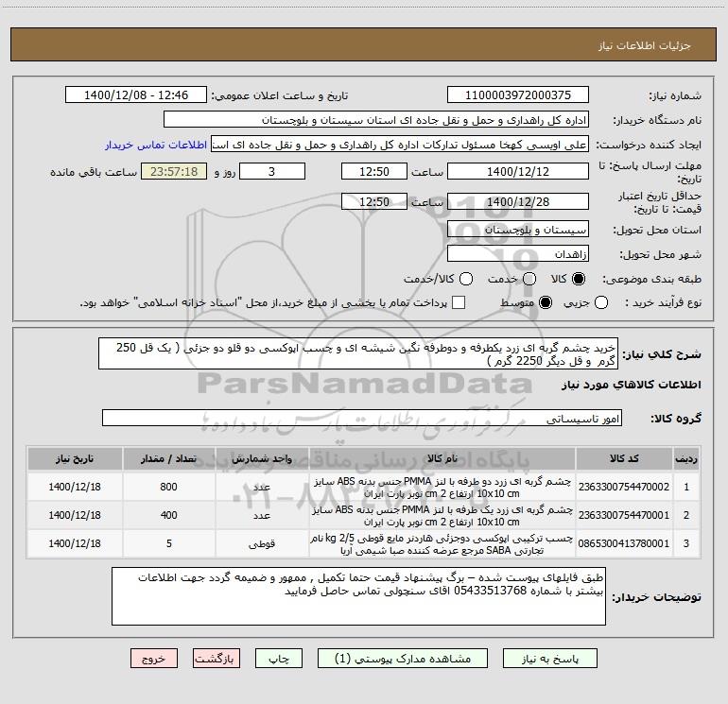
Task: Click the epoxy adhesive item name in row 3
Action: 442,543
